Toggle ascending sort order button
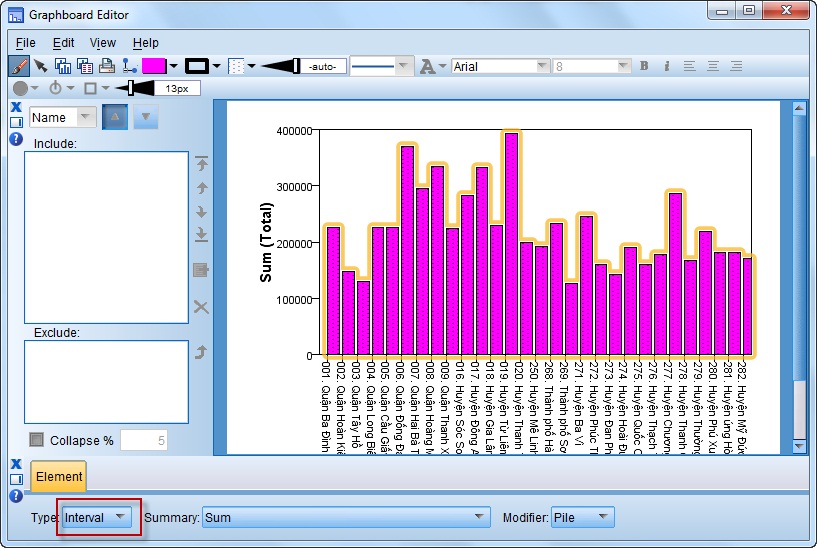The width and height of the screenshot is (817, 548). (x=116, y=117)
